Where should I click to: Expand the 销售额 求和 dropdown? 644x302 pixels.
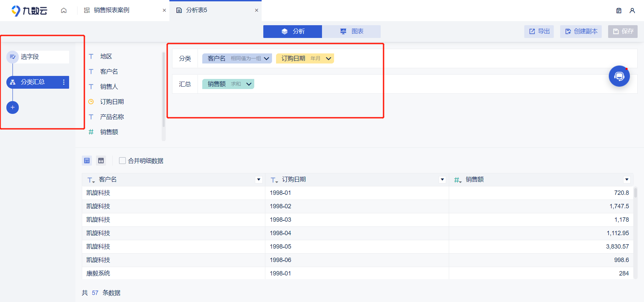pos(249,84)
